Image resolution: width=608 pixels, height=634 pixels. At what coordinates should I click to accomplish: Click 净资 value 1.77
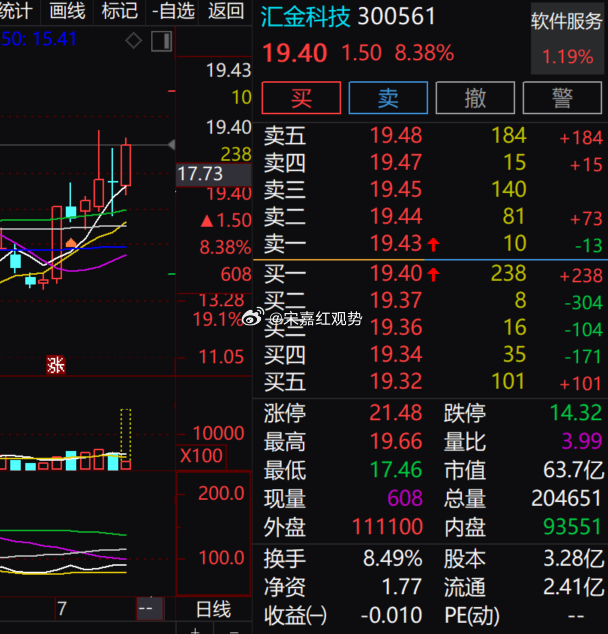coord(402,587)
